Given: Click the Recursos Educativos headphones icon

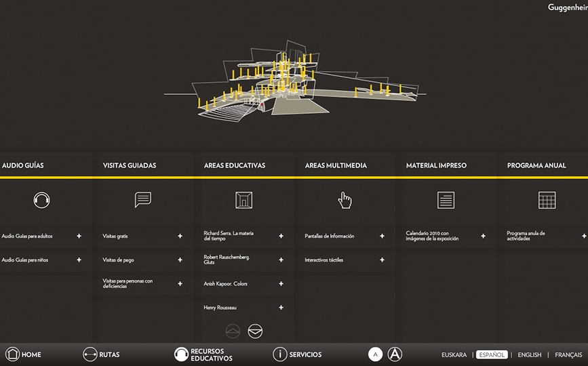Looking at the screenshot, I should tap(182, 354).
